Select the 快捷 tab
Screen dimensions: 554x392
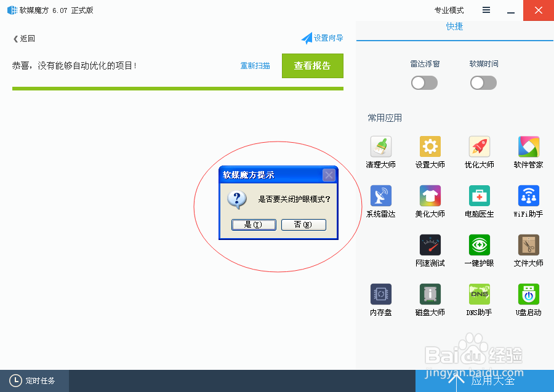454,26
